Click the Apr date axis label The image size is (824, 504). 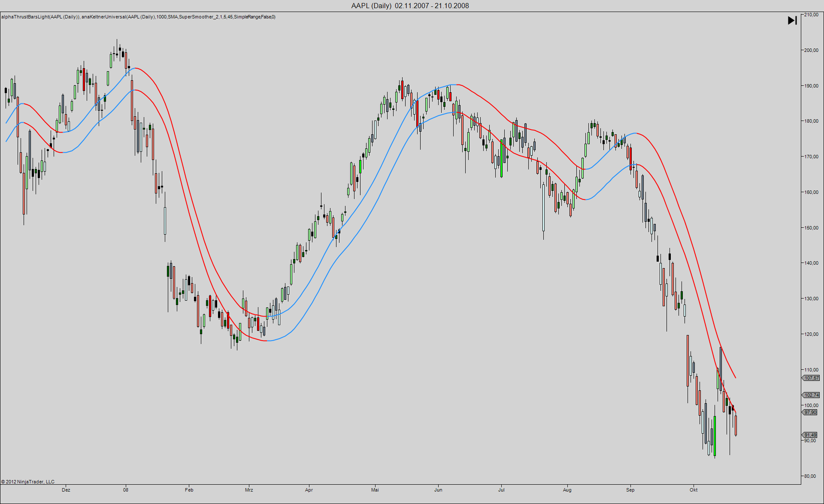click(309, 490)
